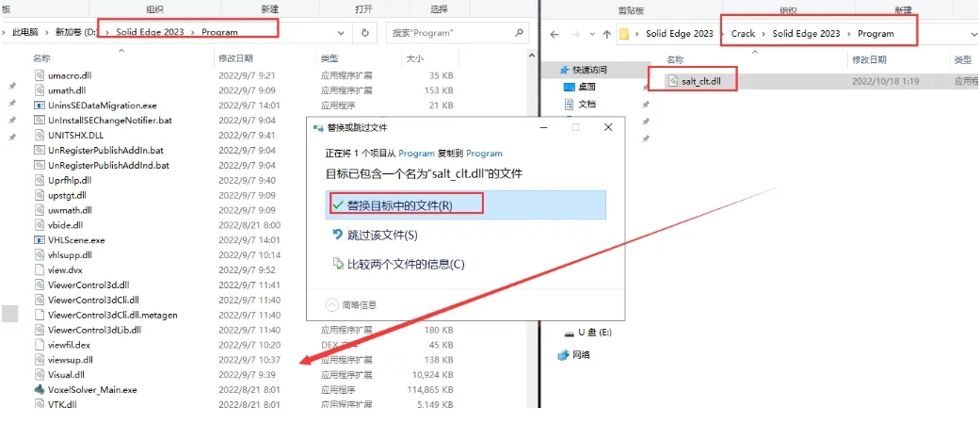Select vbide.dll file
Image resolution: width=980 pixels, height=423 pixels.
[66, 224]
